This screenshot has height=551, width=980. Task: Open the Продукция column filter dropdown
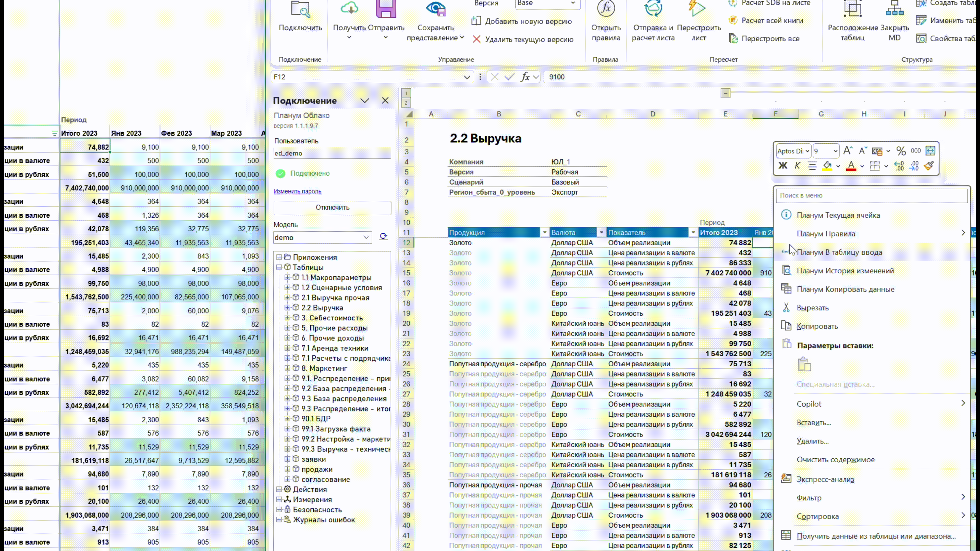coord(544,232)
